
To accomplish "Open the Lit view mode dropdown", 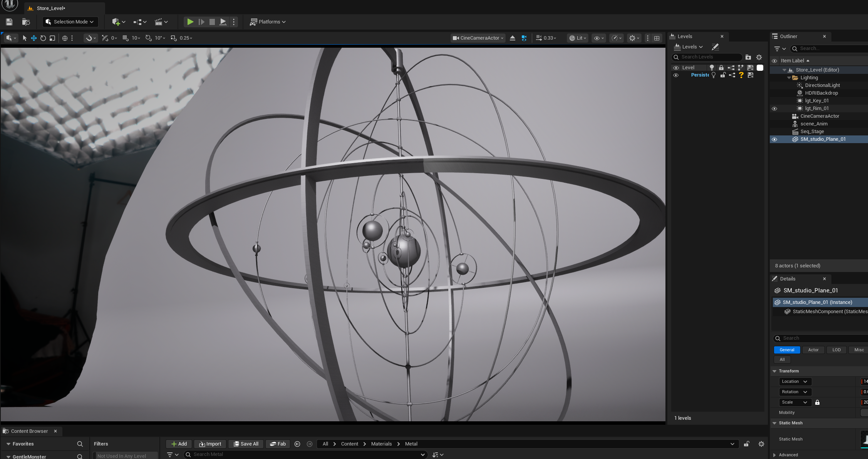I will (577, 38).
